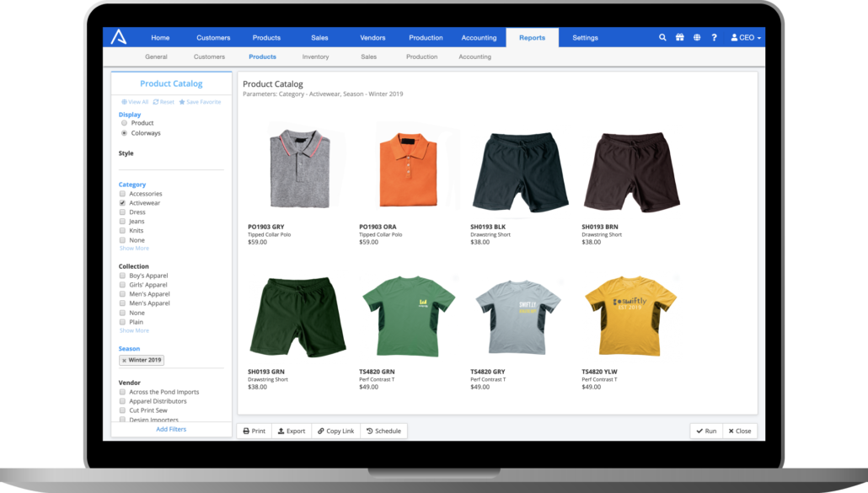Open TS4820 GRN green tee thumbnail
This screenshot has width=868, height=493.
[409, 316]
